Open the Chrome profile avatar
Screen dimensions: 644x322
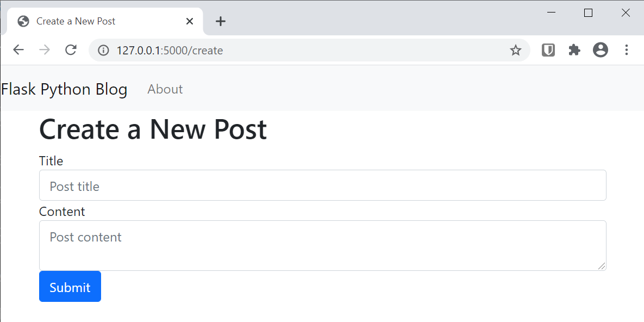click(x=601, y=50)
